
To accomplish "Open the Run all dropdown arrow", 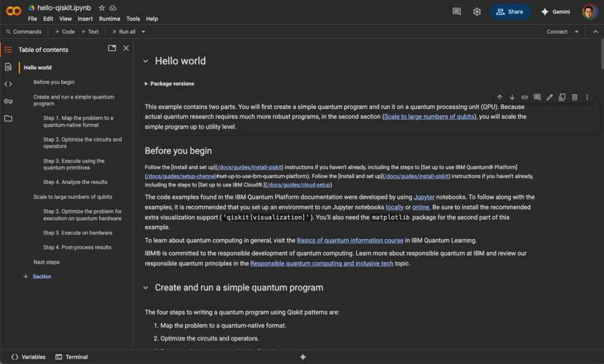I will point(143,32).
